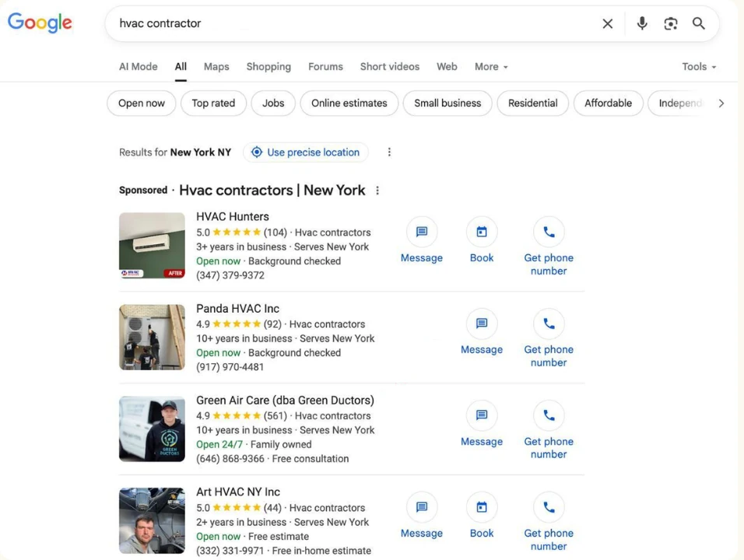Image resolution: width=744 pixels, height=560 pixels.
Task: Message HVAC Hunters using the chat icon
Action: click(x=422, y=232)
